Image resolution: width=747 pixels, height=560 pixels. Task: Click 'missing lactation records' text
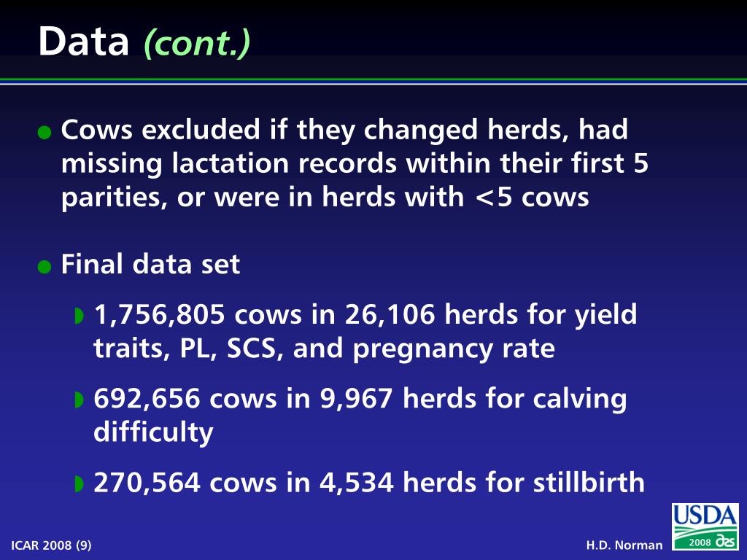click(x=228, y=163)
